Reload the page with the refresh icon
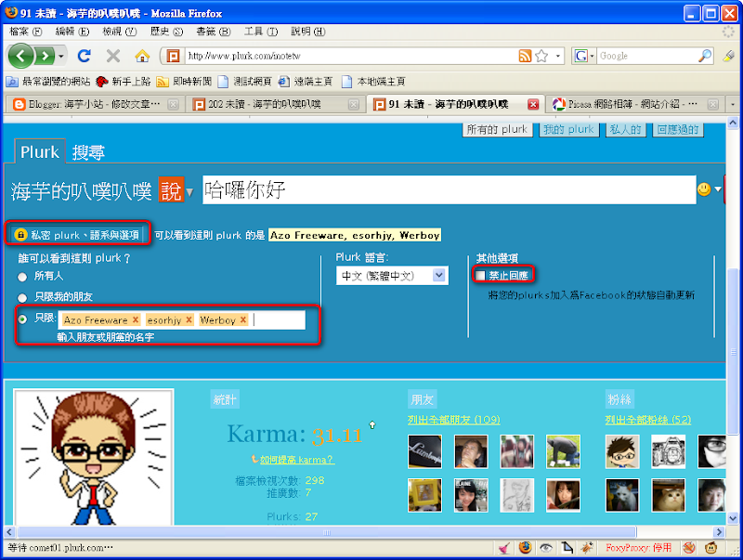 (x=85, y=56)
